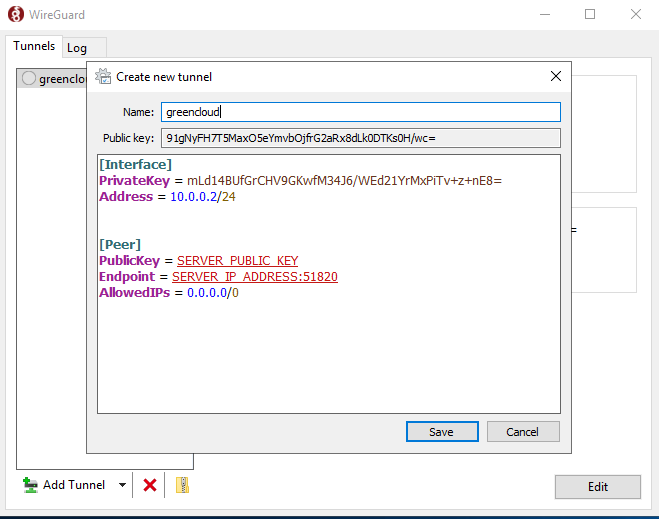Click the Address keyword in editor
This screenshot has height=519, width=659.
pyautogui.click(x=126, y=197)
